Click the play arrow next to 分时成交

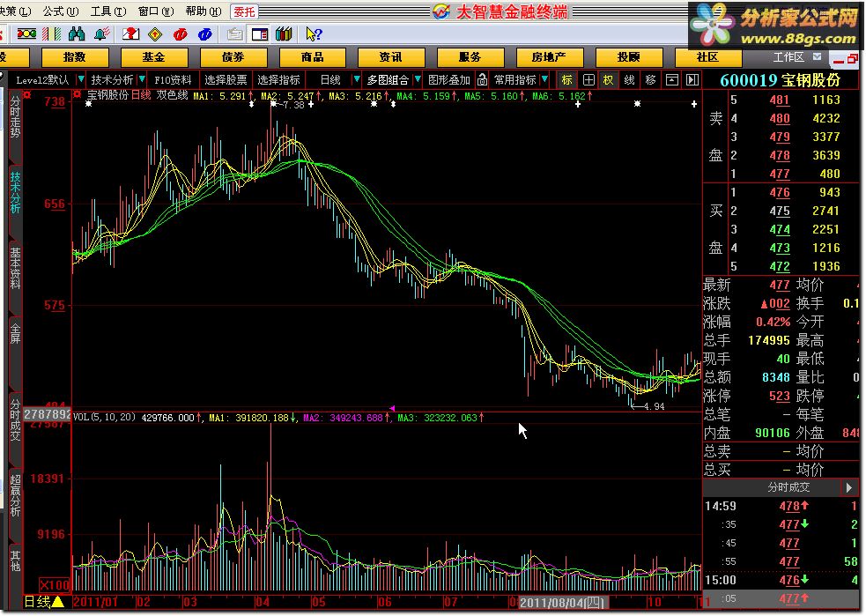pyautogui.click(x=849, y=487)
